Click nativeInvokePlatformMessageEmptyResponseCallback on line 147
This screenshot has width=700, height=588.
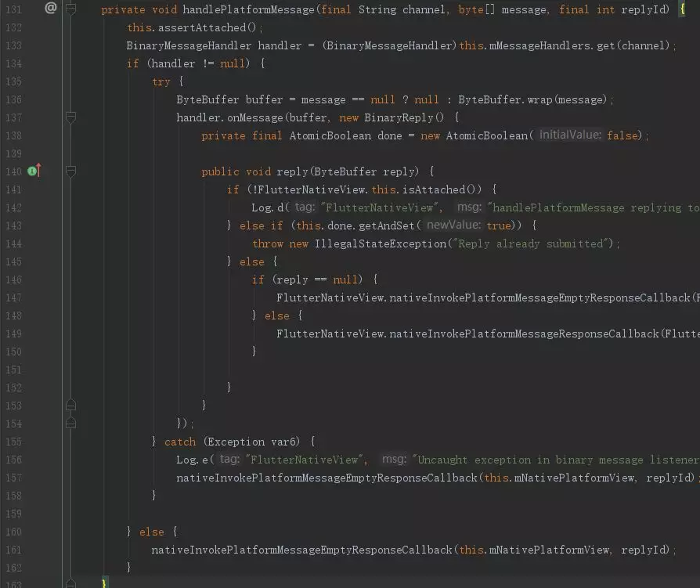click(539, 298)
